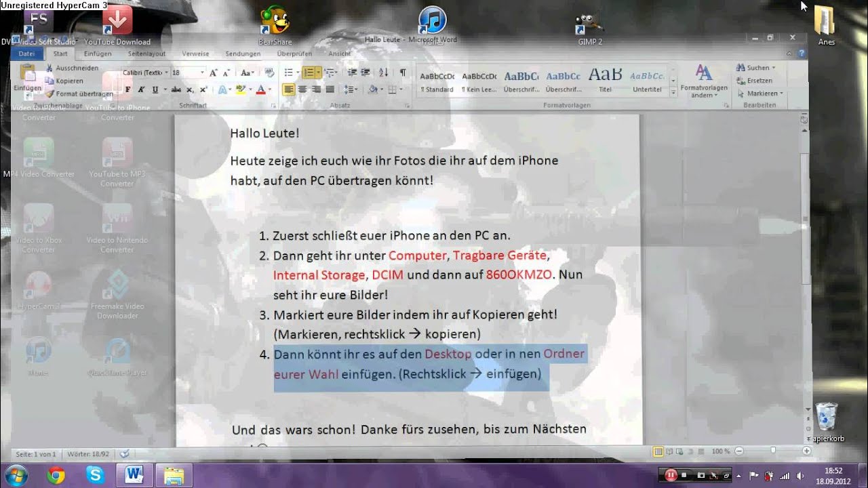Open font color dropdown arrow
This screenshot has width=868, height=488.
[x=270, y=89]
